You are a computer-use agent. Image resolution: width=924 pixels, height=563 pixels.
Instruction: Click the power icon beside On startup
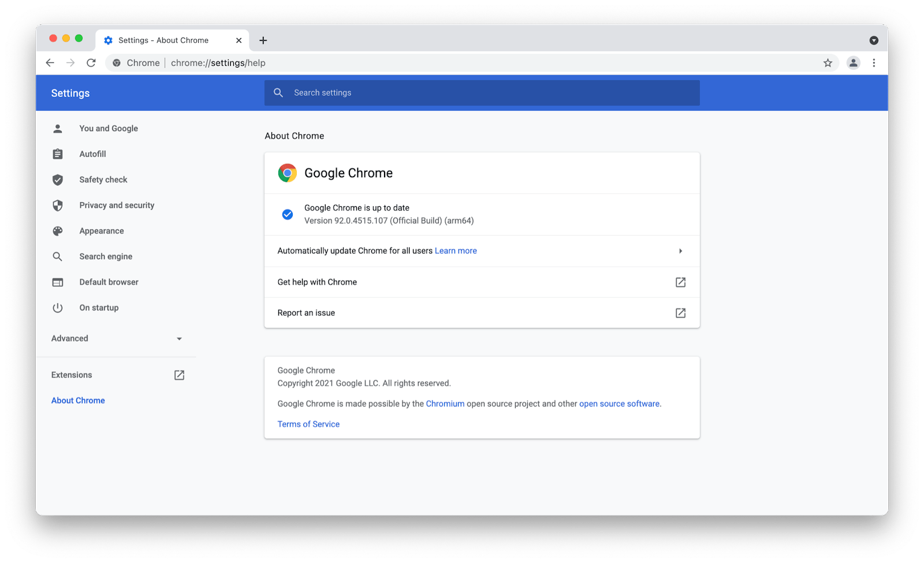(x=58, y=308)
